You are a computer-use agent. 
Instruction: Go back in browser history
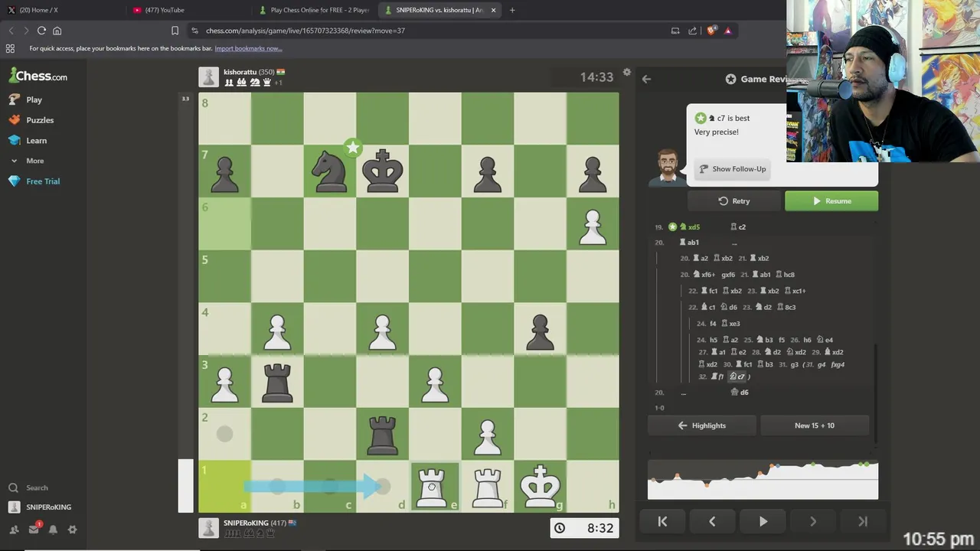[x=11, y=31]
